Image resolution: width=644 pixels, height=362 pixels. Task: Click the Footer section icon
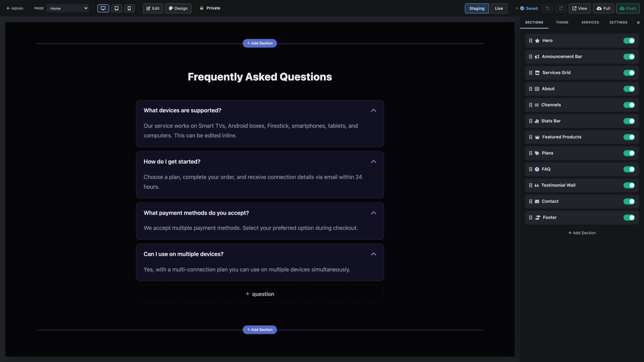coord(537,218)
